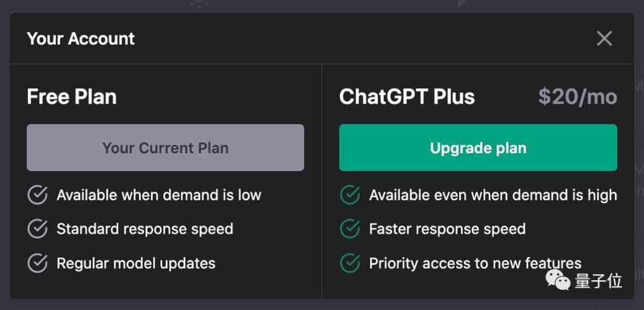The width and height of the screenshot is (644, 310).
Task: Select the Free Plan heading
Action: coord(71,97)
